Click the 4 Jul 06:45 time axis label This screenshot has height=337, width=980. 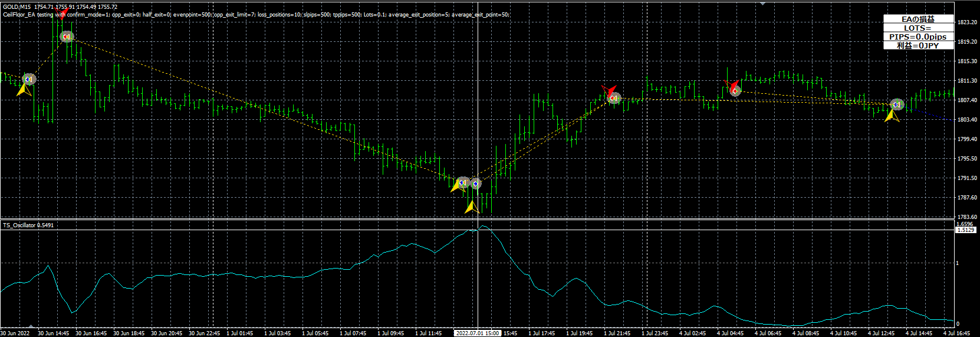pyautogui.click(x=768, y=333)
